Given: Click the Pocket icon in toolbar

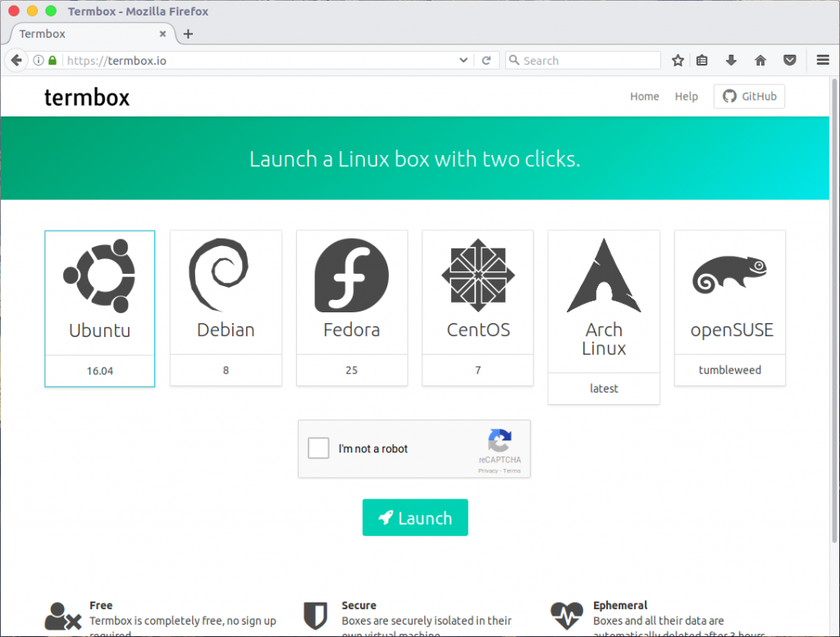Looking at the screenshot, I should [x=789, y=60].
